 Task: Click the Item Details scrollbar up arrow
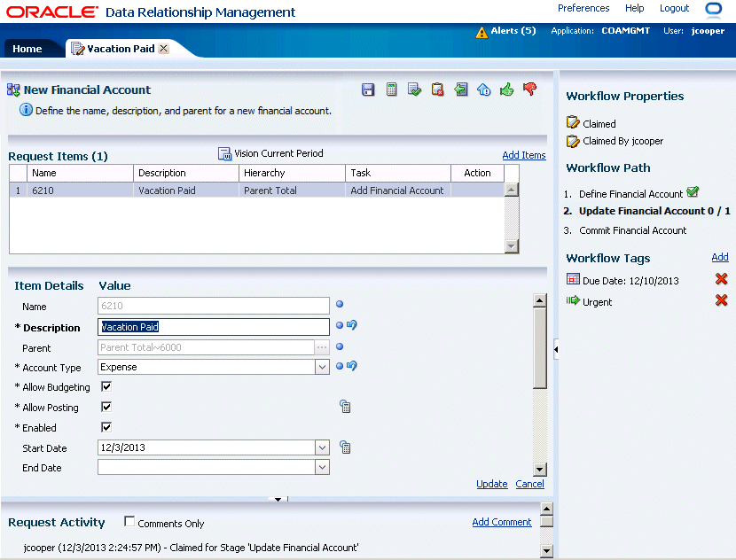coord(540,300)
